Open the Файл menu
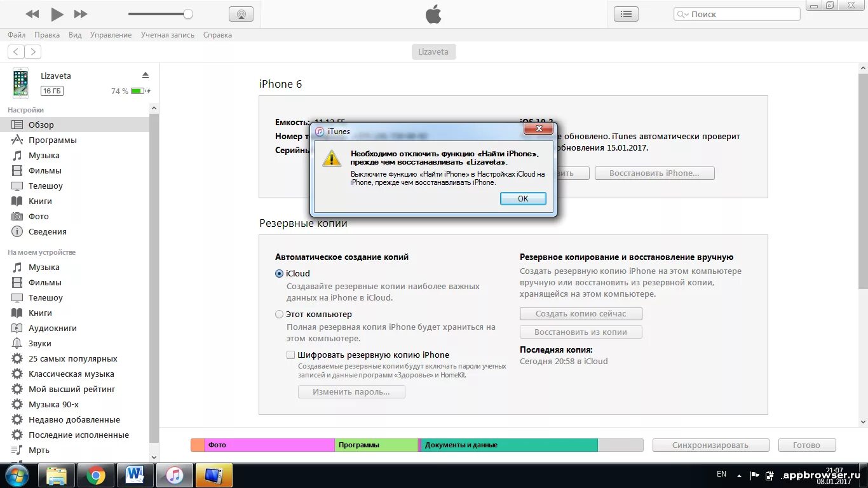 click(x=17, y=35)
